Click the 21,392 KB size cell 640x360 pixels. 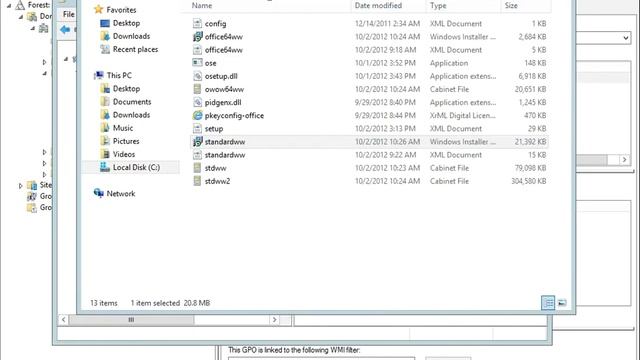530,142
